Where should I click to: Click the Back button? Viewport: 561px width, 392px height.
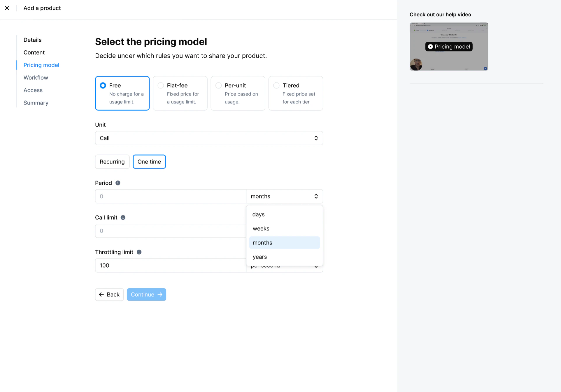[x=109, y=294]
